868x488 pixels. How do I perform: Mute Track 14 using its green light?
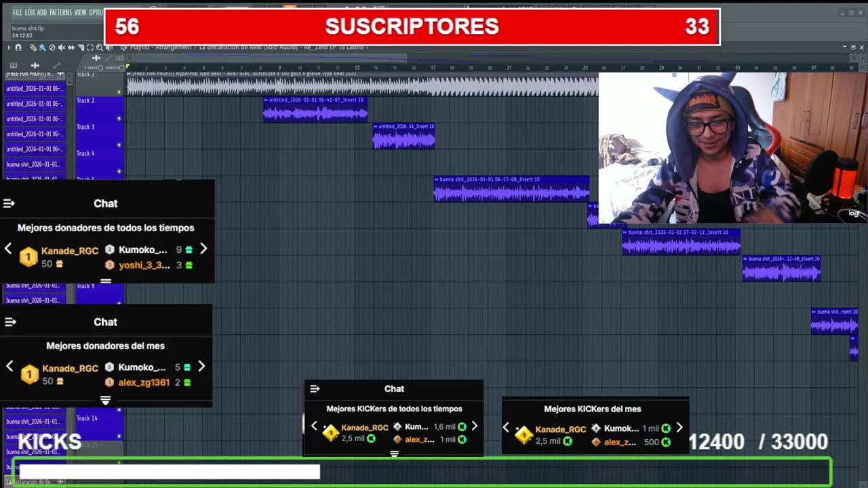(119, 436)
